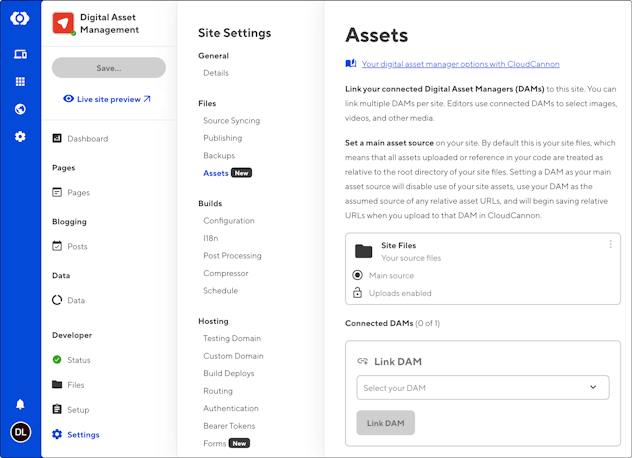Open Authentication settings
This screenshot has height=458, width=632.
[231, 408]
